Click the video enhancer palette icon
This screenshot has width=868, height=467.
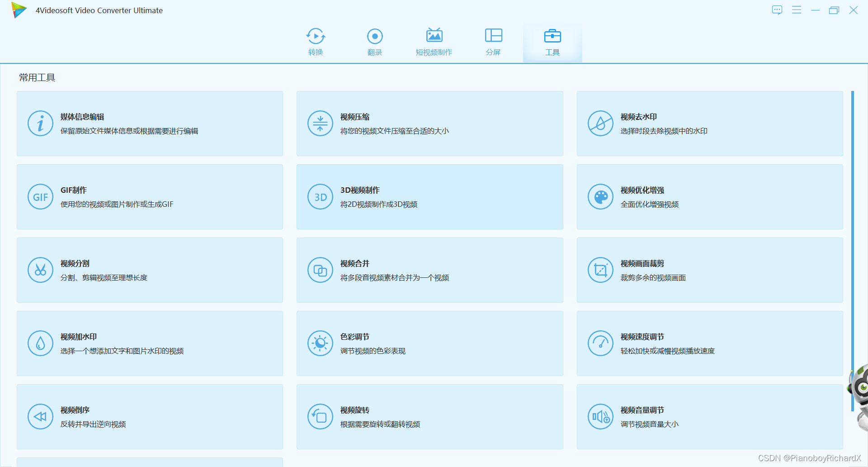point(600,197)
